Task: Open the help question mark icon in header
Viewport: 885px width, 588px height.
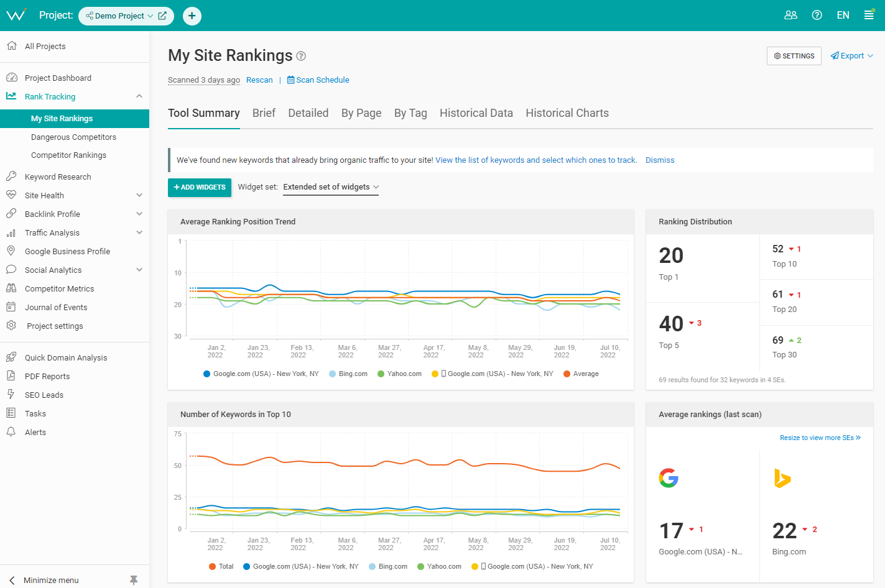Action: click(817, 15)
